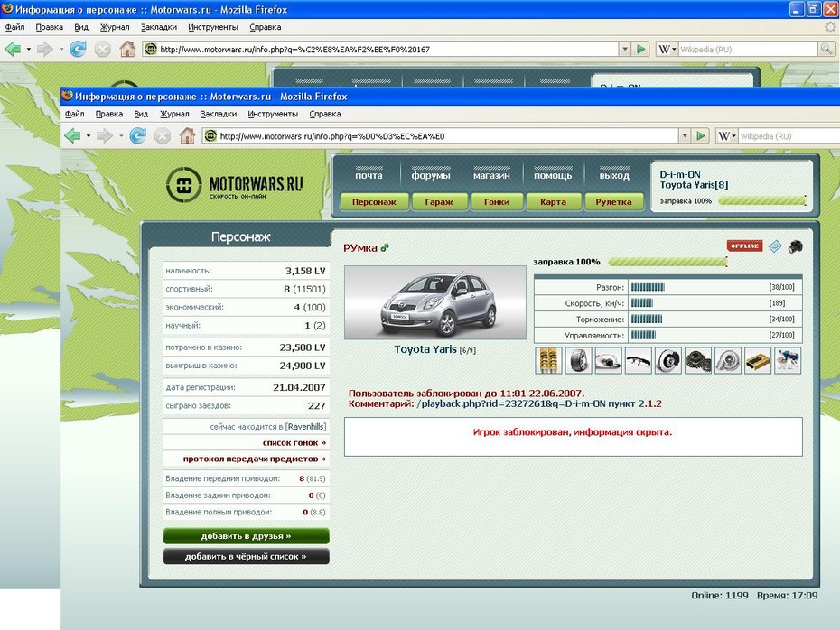Focus Wikipedia search box in background window

tap(748, 50)
